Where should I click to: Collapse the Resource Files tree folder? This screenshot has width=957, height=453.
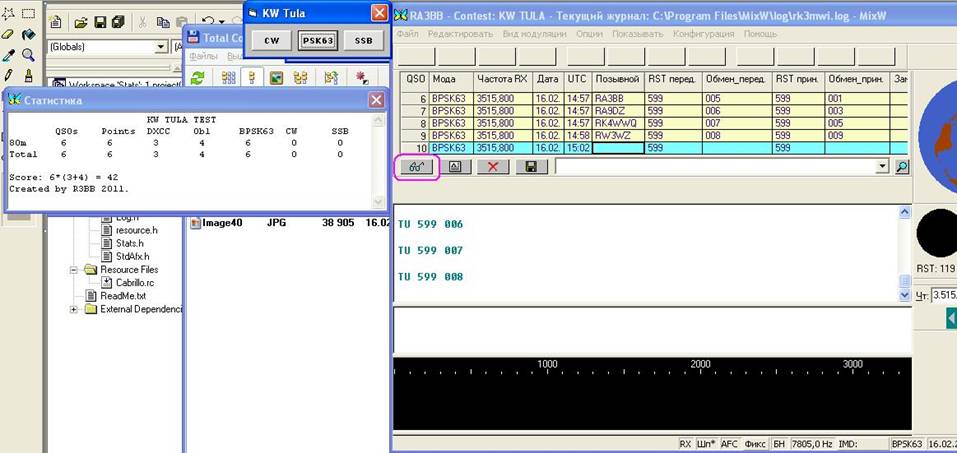(74, 270)
